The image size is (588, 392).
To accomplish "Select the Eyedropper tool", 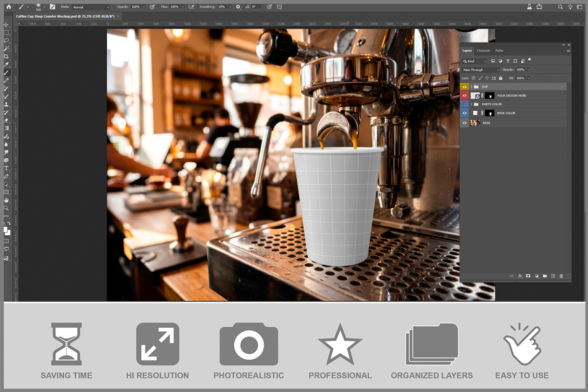I will click(6, 65).
